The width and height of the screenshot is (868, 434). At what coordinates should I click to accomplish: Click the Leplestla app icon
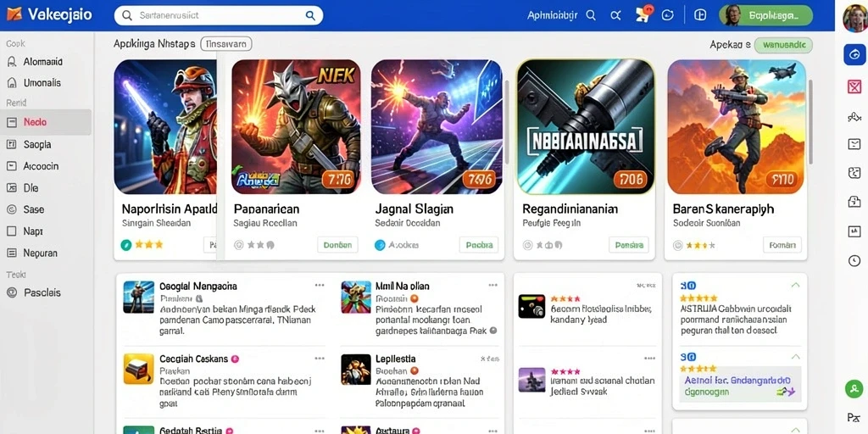click(356, 370)
